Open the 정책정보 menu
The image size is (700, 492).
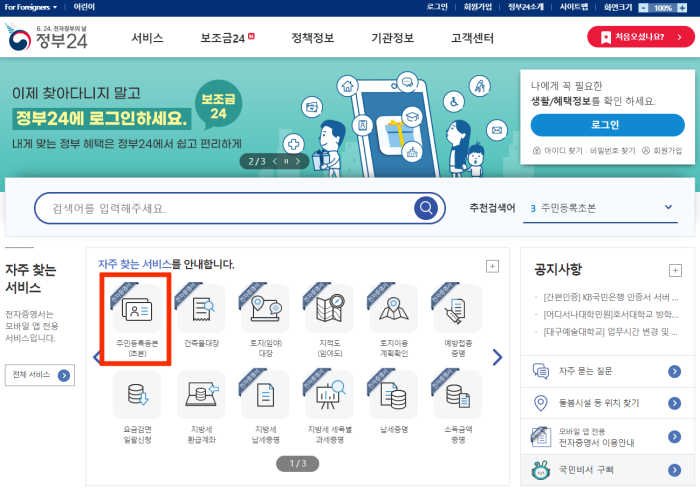coord(312,38)
